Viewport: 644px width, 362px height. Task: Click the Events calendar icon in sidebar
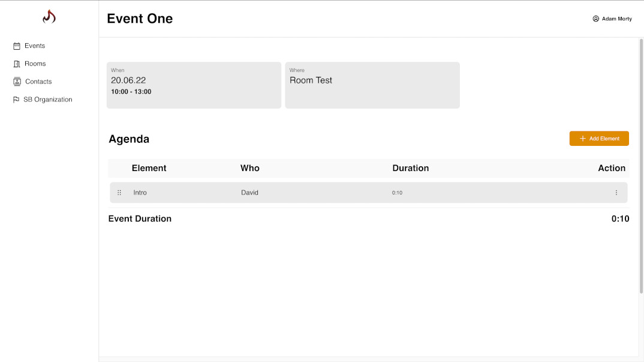click(16, 46)
